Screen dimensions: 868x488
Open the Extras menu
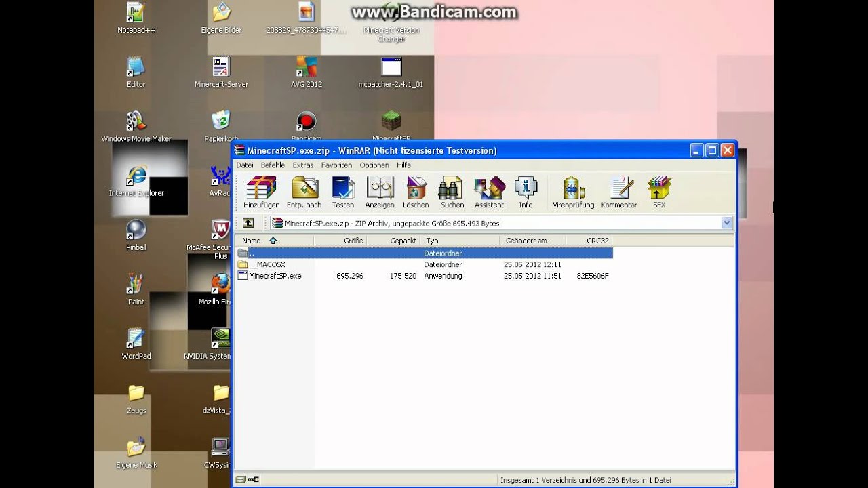[x=303, y=165]
